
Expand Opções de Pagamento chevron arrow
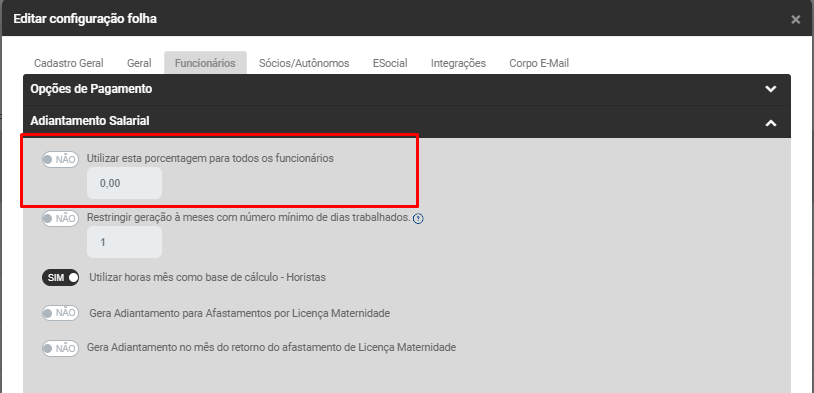click(771, 89)
